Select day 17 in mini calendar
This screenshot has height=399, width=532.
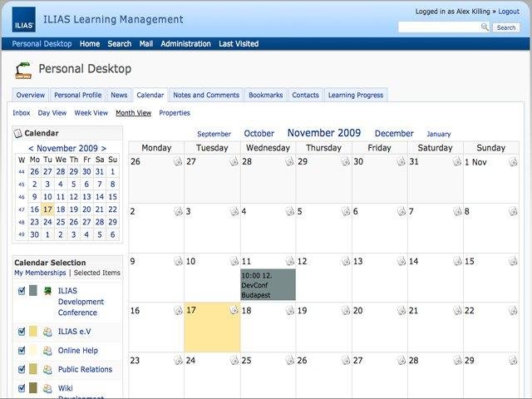pos(47,209)
